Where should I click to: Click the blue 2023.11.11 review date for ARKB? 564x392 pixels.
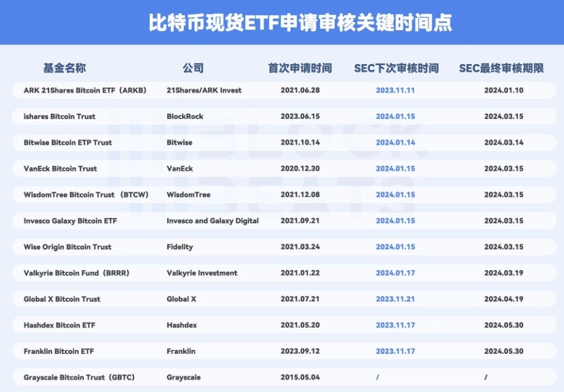(396, 90)
